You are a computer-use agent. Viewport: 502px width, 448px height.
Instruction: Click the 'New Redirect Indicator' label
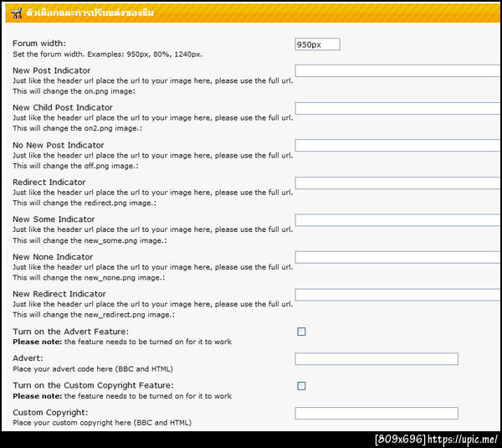pyautogui.click(x=59, y=294)
